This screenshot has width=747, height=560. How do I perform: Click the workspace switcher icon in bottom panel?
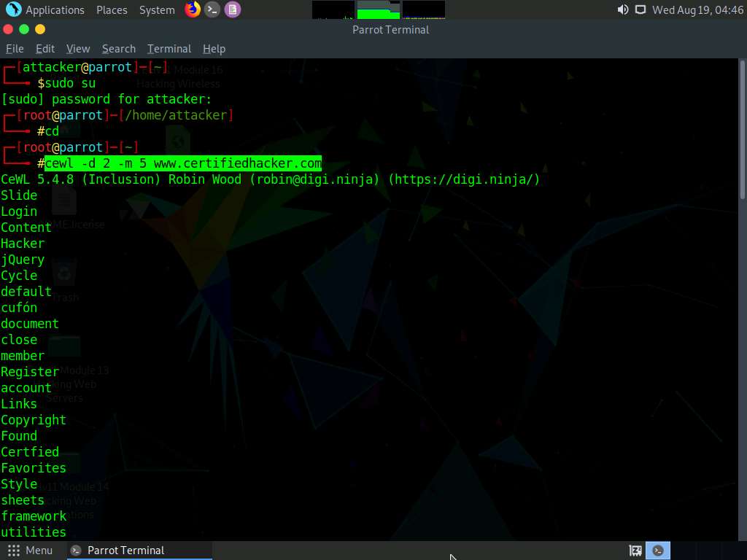[x=635, y=551]
